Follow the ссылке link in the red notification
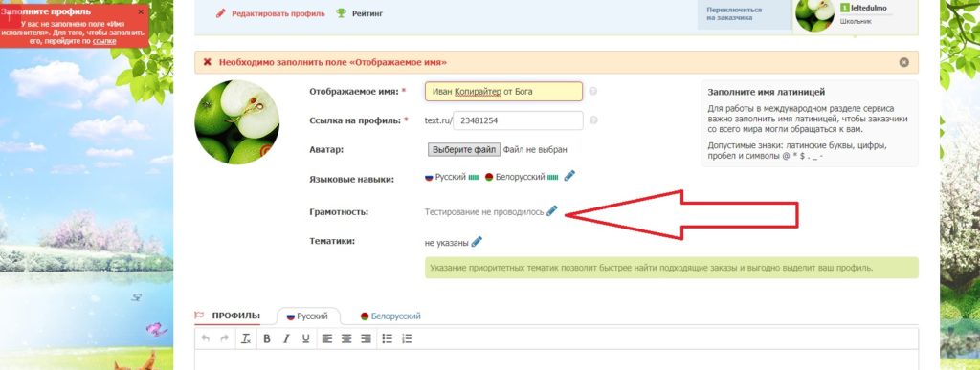This screenshot has height=370, width=980. [104, 41]
